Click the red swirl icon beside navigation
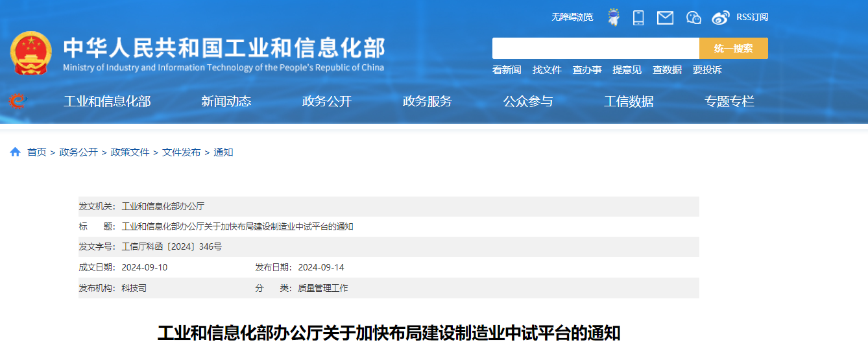The image size is (868, 347). click(x=17, y=101)
